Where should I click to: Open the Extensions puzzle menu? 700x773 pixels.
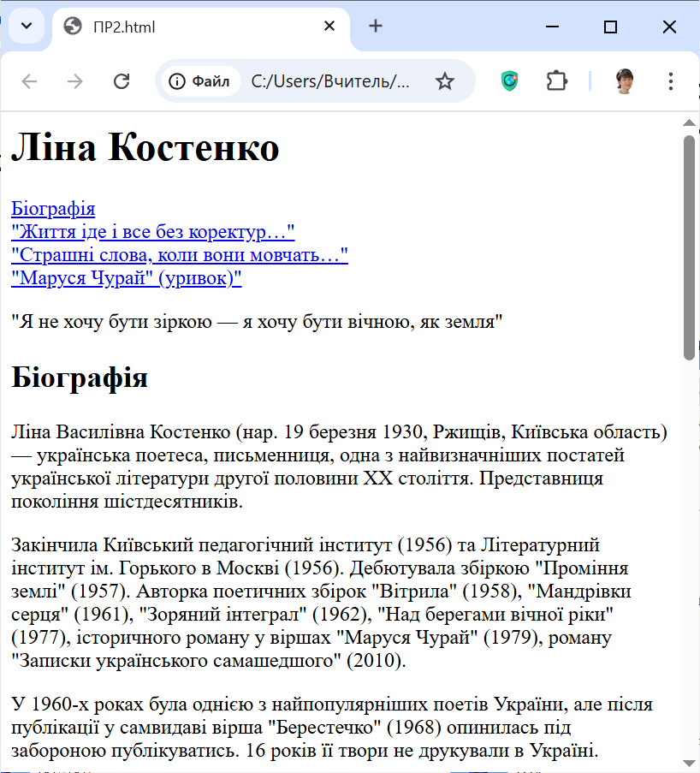[x=557, y=81]
